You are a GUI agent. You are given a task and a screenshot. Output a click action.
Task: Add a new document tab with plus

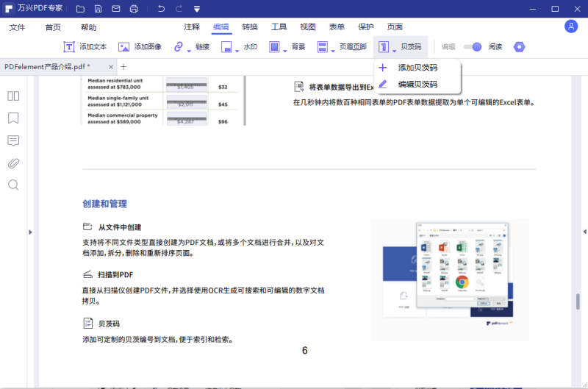pos(123,67)
